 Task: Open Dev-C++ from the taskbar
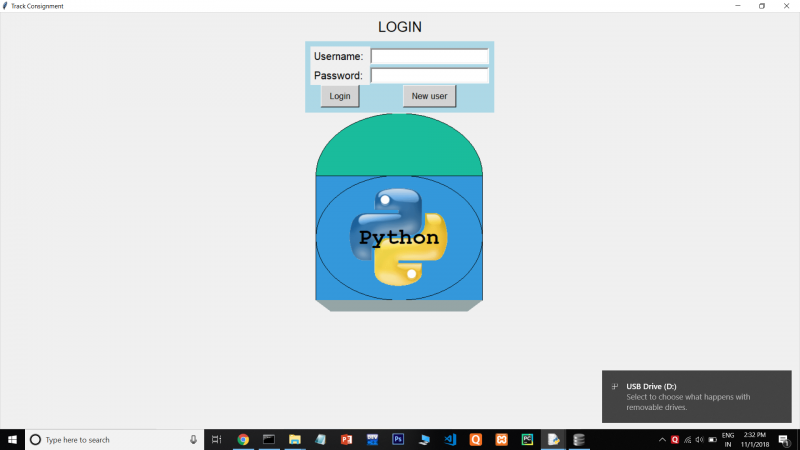[372, 439]
